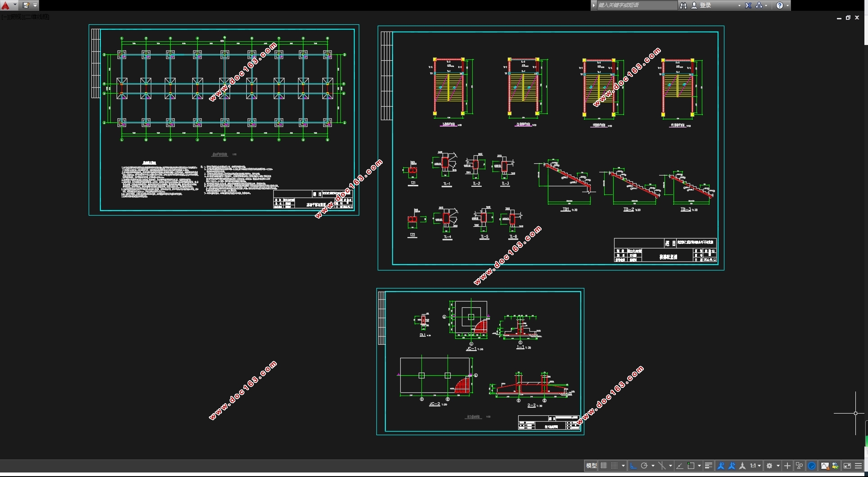
Task: Toggle Ortho mode in status bar
Action: tap(633, 466)
